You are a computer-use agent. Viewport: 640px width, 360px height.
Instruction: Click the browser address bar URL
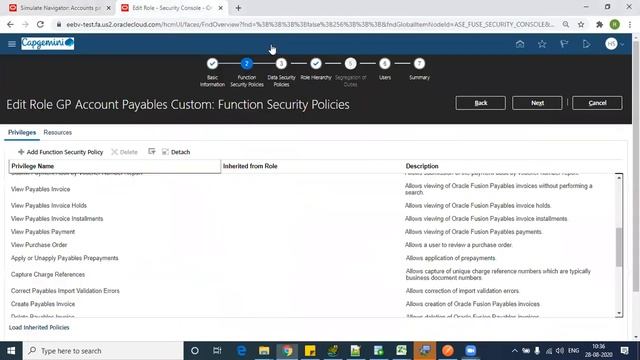[x=310, y=24]
